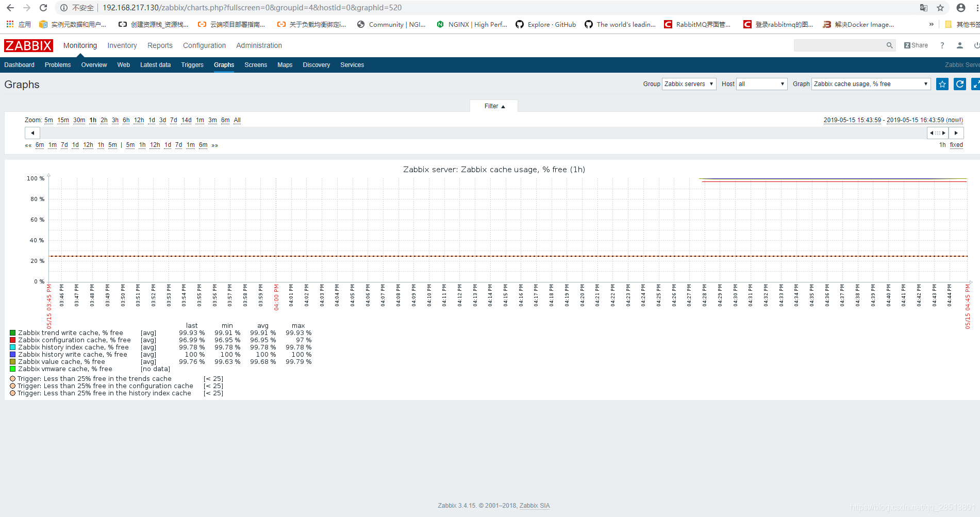Jump back using the «« link
The image size is (980, 517).
pos(28,145)
